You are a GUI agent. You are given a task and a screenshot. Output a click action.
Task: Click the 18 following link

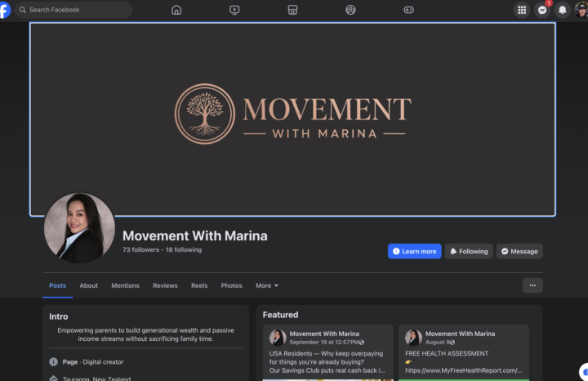click(184, 249)
